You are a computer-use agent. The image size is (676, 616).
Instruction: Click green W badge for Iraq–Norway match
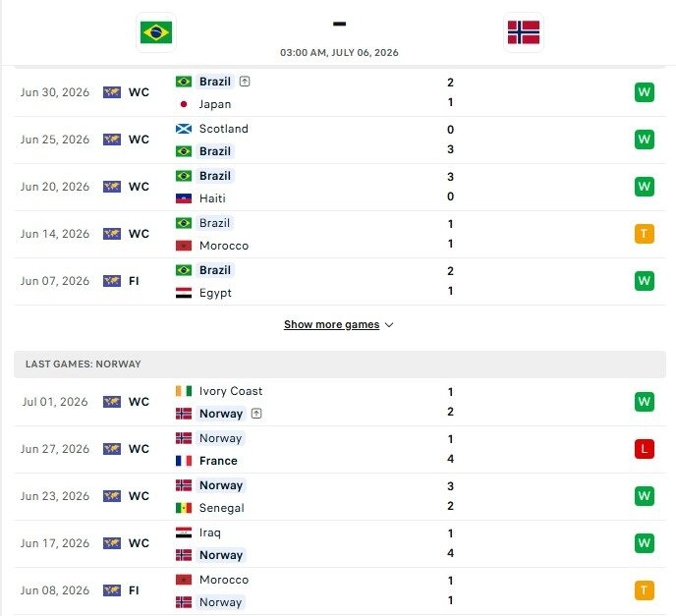645,543
